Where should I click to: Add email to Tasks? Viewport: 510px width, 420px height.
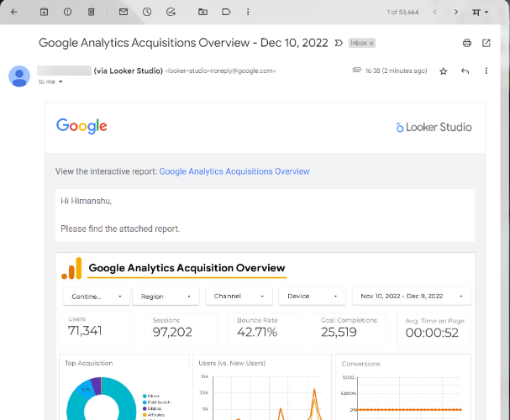pyautogui.click(x=171, y=12)
